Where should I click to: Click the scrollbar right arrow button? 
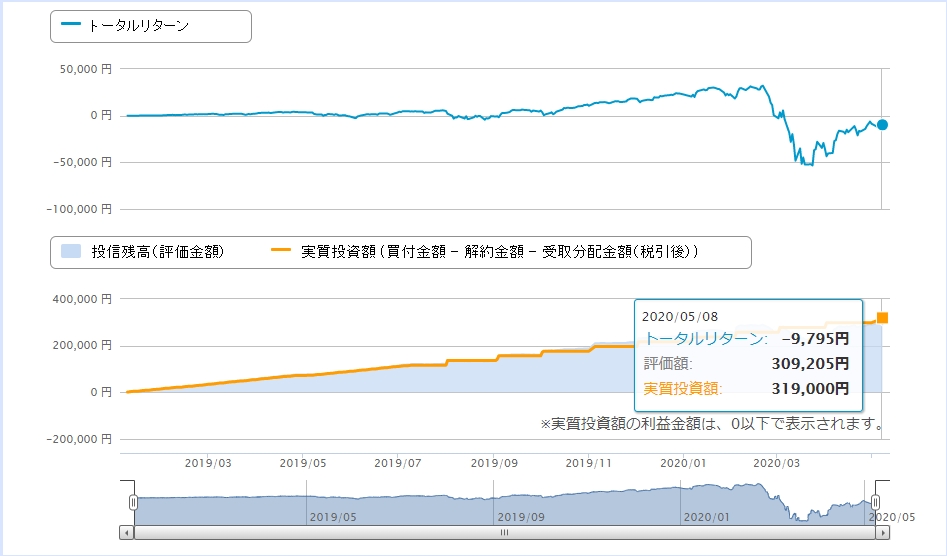click(x=882, y=532)
